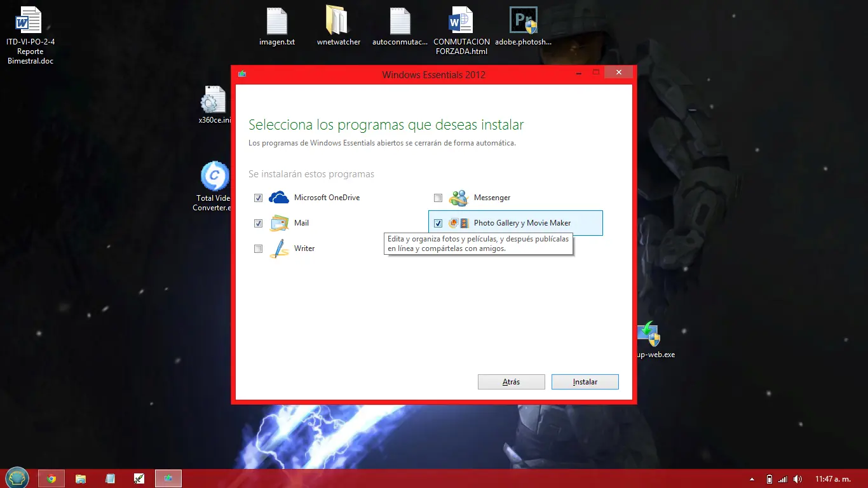
Task: Open the sword icon app in the taskbar
Action: (x=139, y=478)
